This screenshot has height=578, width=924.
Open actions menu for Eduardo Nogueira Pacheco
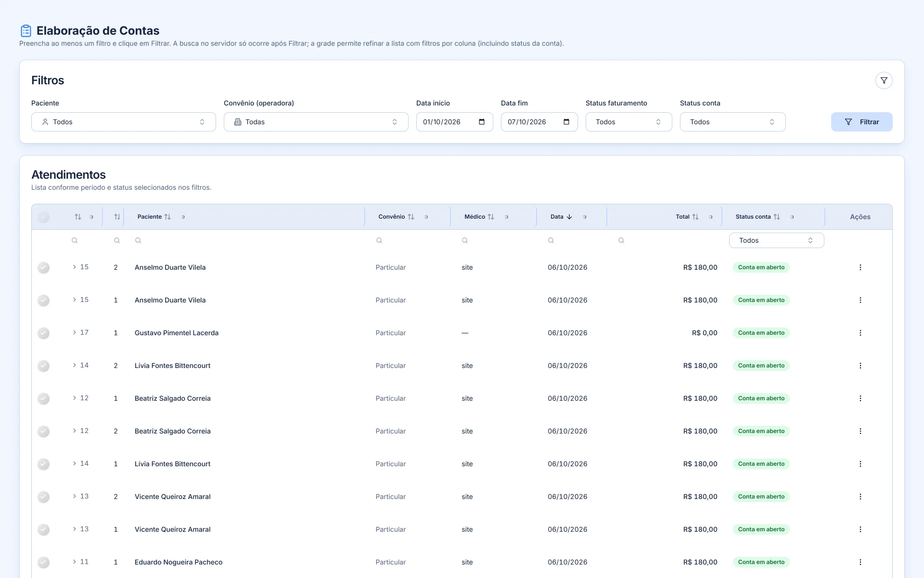tap(860, 562)
